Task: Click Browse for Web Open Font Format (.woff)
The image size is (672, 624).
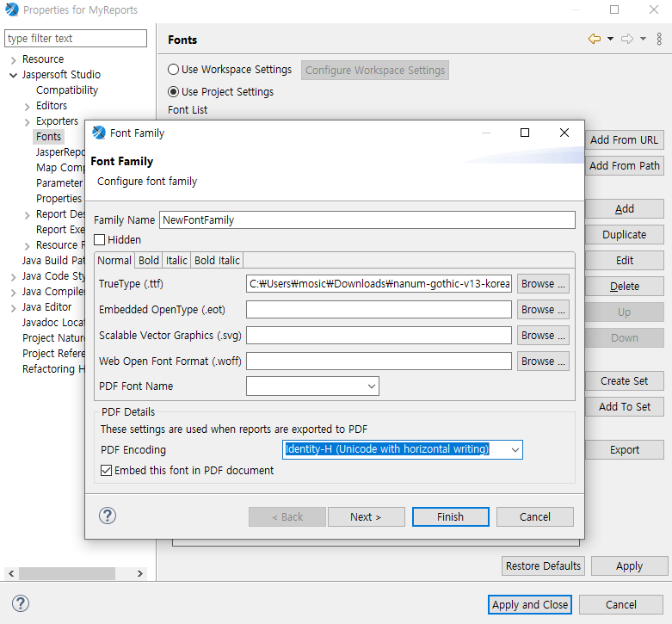Action: pyautogui.click(x=543, y=361)
